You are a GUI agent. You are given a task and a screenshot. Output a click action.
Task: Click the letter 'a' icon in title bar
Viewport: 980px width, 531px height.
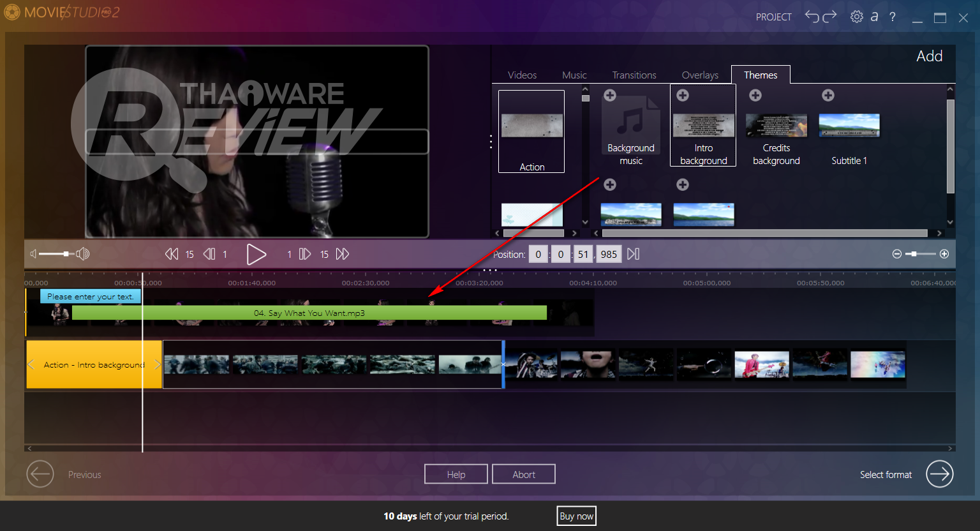point(874,17)
